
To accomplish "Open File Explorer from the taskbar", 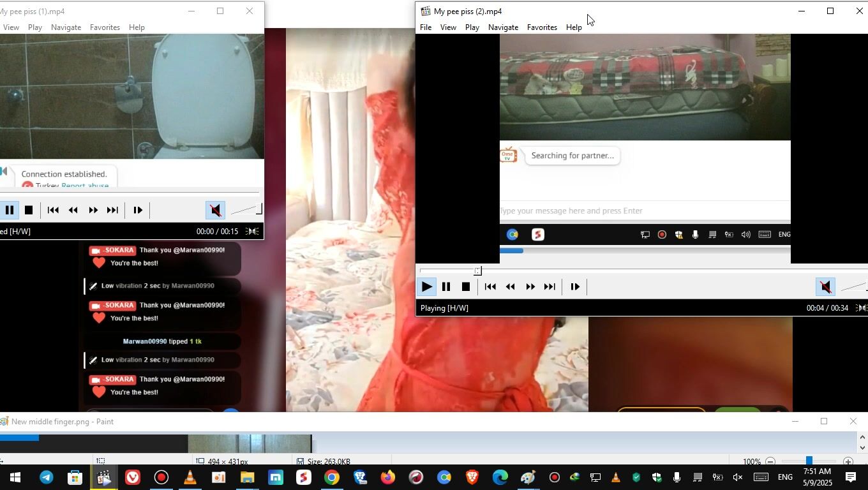I will [x=247, y=477].
